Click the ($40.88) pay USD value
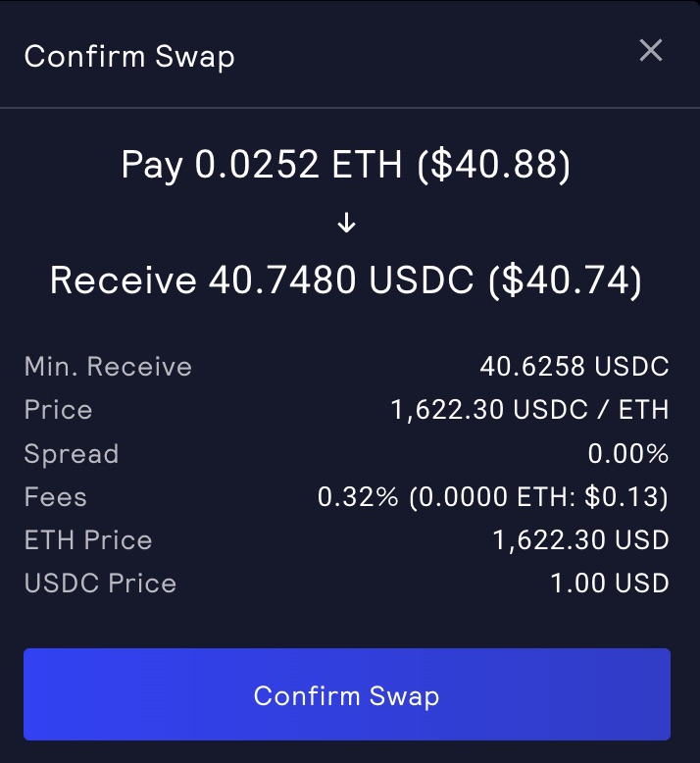700x763 pixels. tap(493, 166)
